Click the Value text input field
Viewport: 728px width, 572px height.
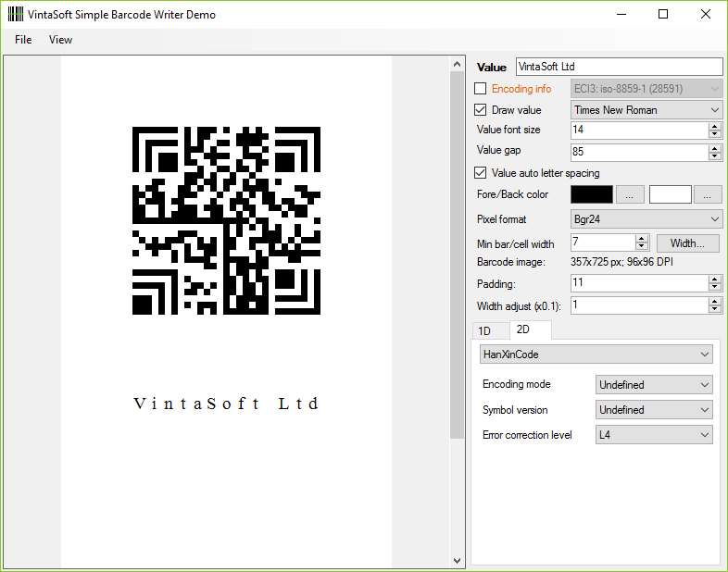coord(618,67)
